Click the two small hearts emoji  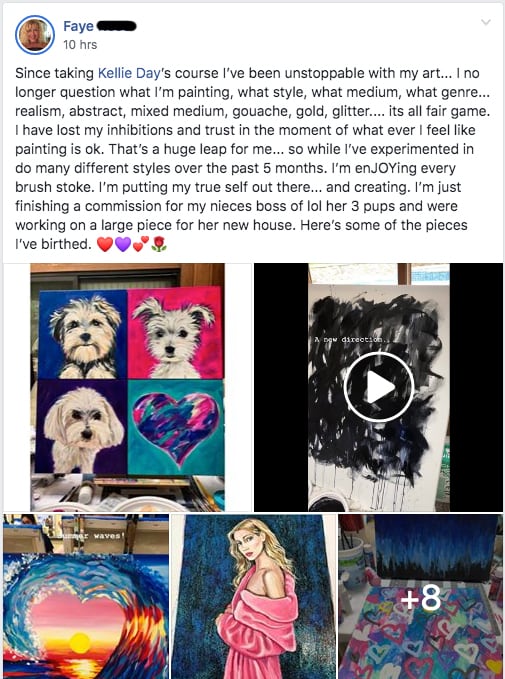[141, 244]
